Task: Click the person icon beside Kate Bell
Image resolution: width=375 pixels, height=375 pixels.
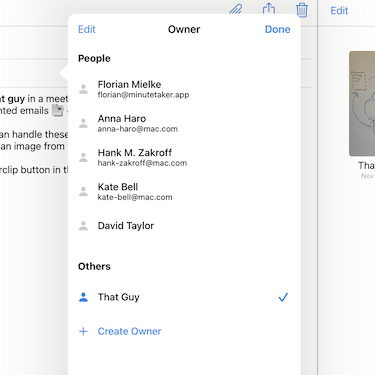Action: coord(83,191)
